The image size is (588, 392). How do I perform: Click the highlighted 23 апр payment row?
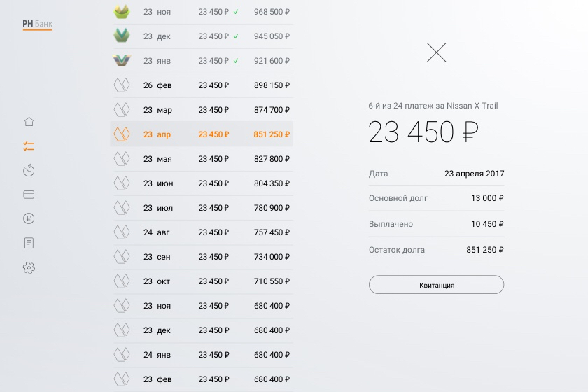pos(202,134)
